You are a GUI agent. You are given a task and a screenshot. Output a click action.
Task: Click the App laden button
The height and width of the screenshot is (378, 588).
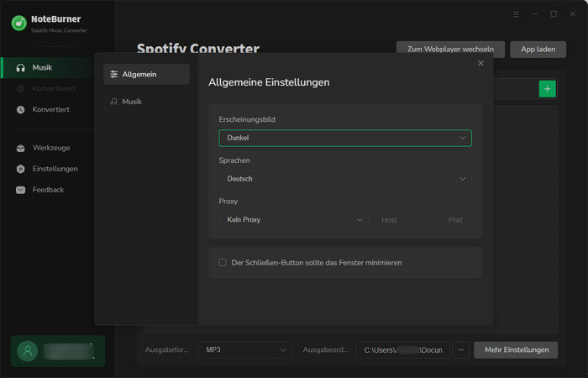(x=538, y=49)
